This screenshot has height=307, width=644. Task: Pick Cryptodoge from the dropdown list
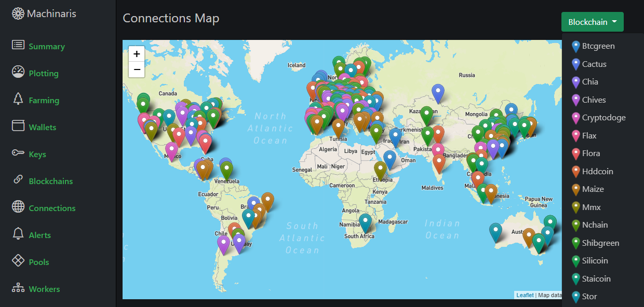click(x=603, y=117)
